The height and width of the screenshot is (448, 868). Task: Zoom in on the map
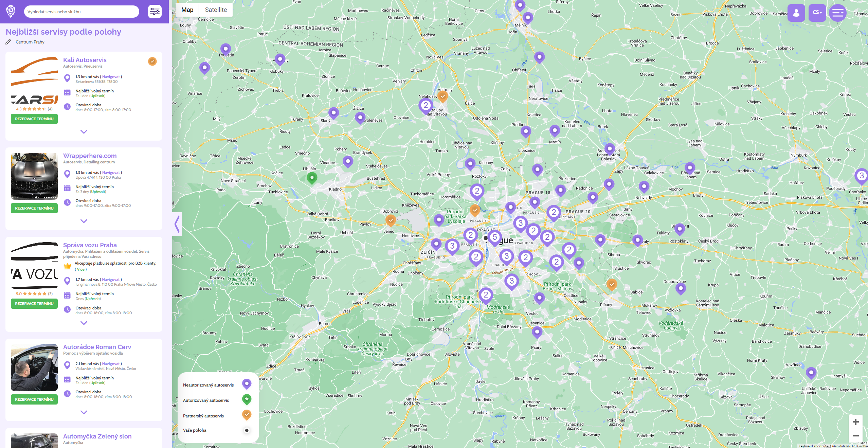click(856, 422)
